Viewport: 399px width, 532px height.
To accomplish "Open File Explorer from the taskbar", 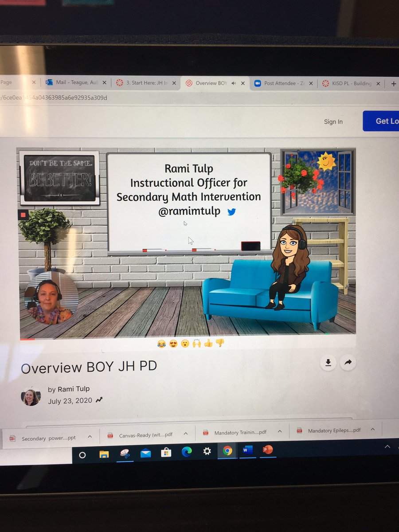I will (x=104, y=454).
